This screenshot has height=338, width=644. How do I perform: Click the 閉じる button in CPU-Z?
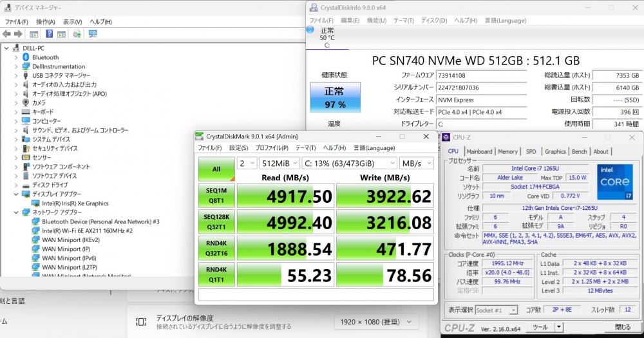[x=623, y=327]
